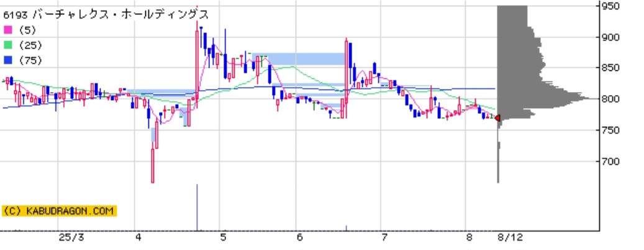The image size is (644, 250).
Task: Click the '25/3' date axis label
Action: [71, 238]
